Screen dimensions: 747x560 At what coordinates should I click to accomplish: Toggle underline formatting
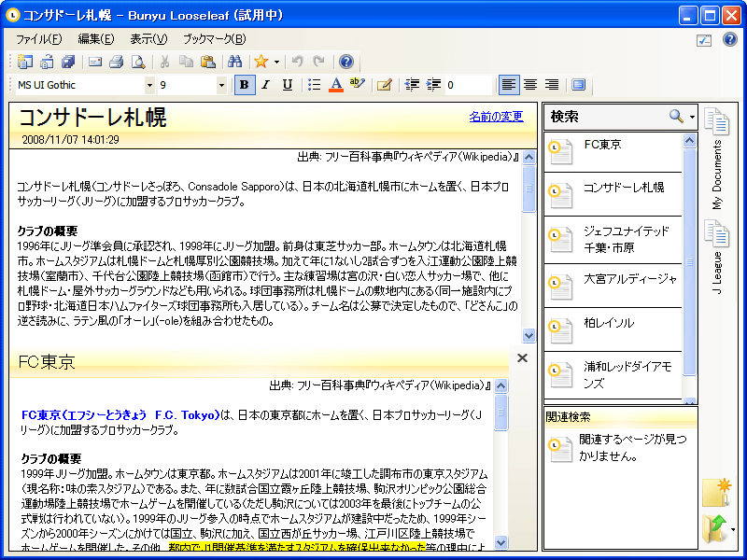[x=288, y=85]
